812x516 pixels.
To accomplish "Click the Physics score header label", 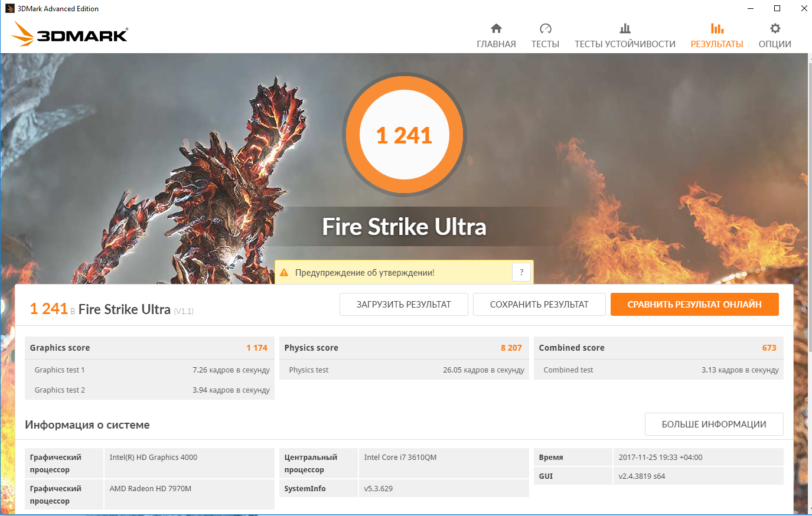I will tap(311, 348).
